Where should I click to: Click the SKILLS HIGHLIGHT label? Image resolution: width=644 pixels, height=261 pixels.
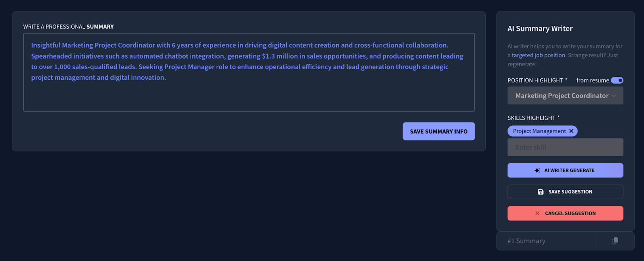coord(533,118)
